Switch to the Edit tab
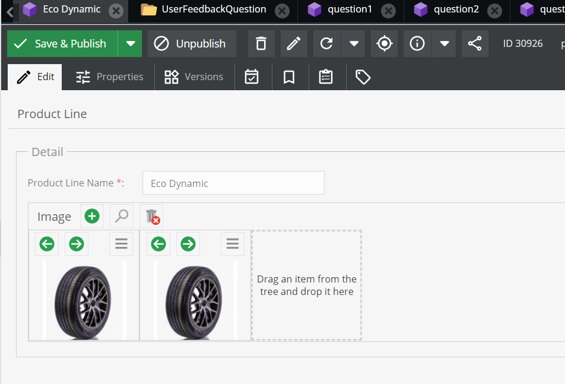 coord(35,77)
